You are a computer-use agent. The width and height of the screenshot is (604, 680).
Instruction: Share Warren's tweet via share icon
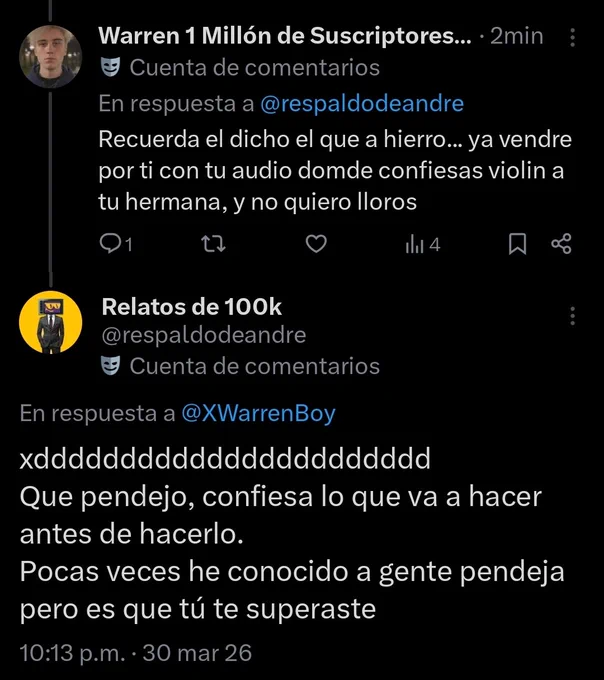click(562, 244)
